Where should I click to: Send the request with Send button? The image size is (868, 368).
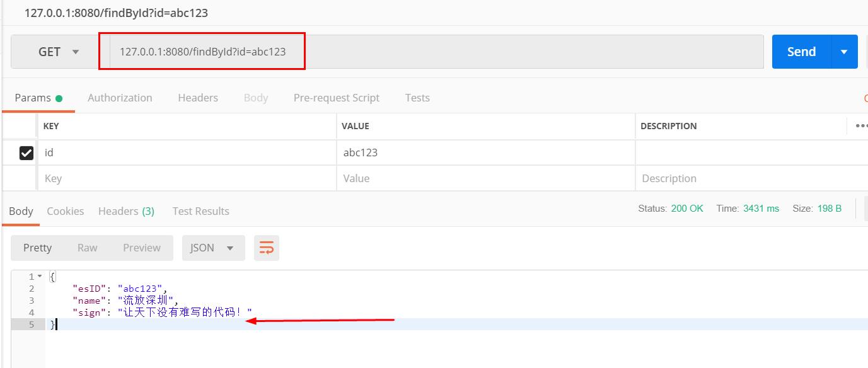click(x=802, y=52)
